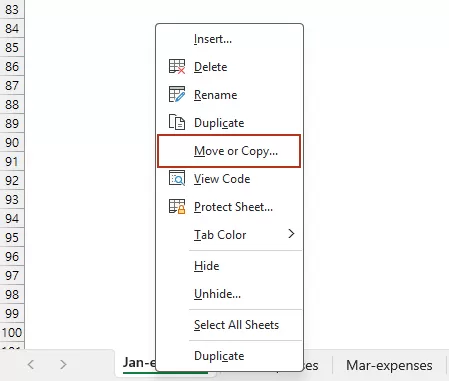Open the Unhide... option
Image resolution: width=449 pixels, height=381 pixels.
(x=229, y=294)
